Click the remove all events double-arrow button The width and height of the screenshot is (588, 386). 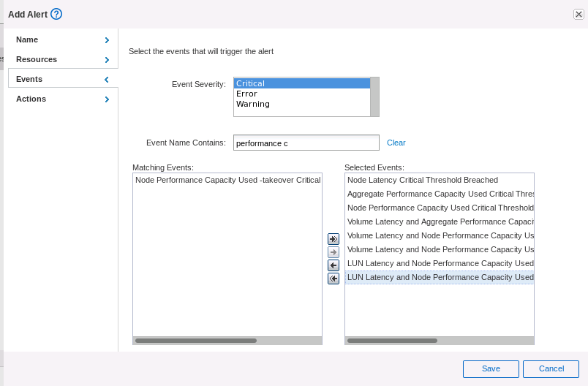[333, 279]
